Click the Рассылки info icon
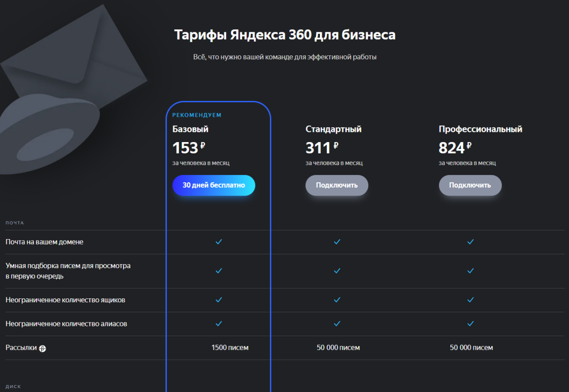The height and width of the screenshot is (392, 569). [x=43, y=348]
